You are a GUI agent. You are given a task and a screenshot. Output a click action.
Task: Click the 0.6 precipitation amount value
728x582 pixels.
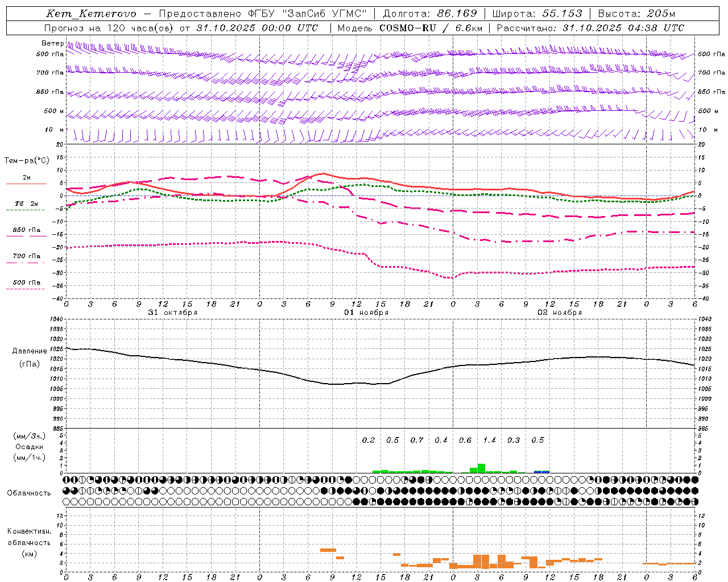[465, 440]
